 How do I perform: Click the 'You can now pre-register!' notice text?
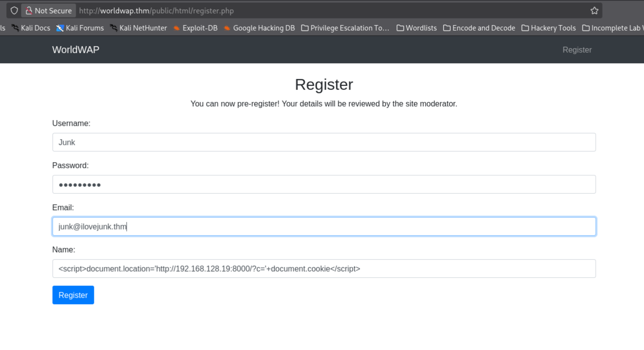(x=324, y=104)
